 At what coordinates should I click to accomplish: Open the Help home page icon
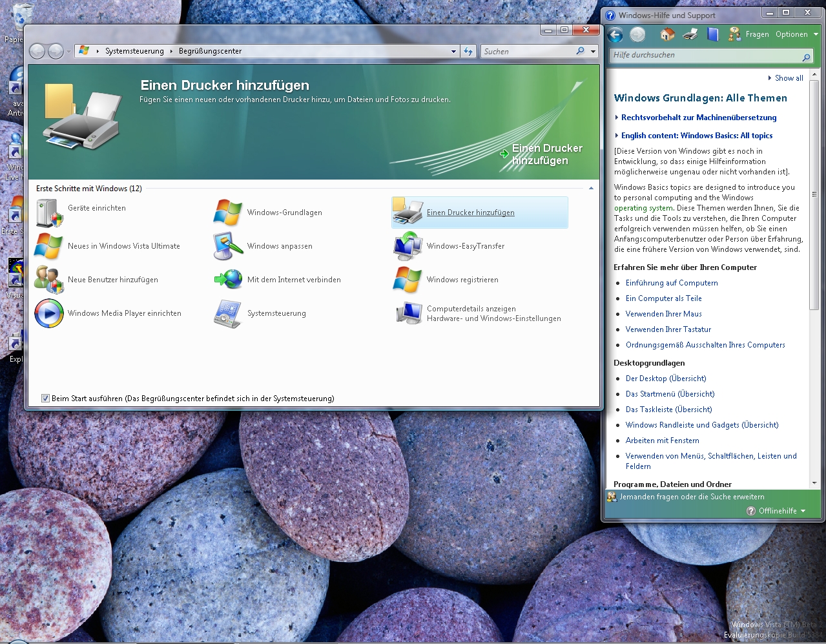667,34
